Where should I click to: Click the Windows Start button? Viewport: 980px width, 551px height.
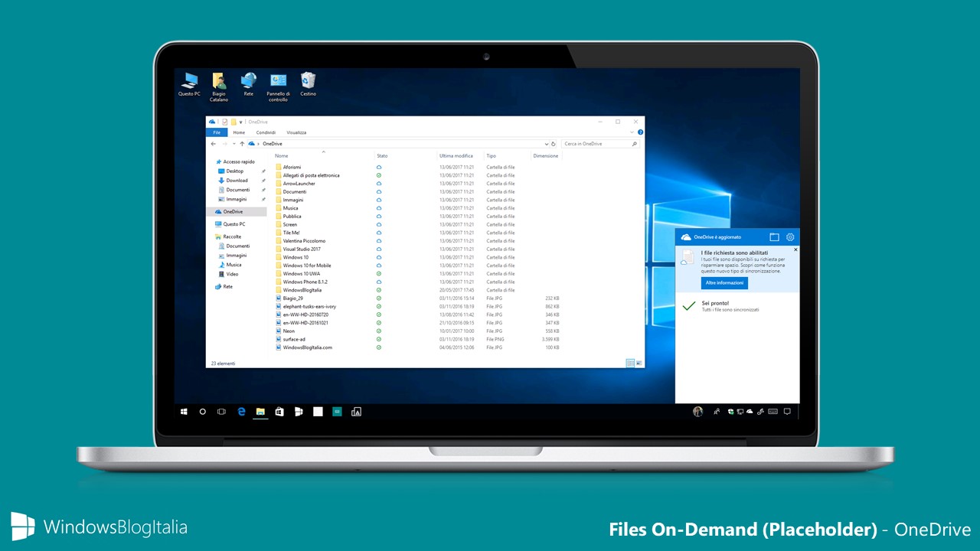click(x=184, y=412)
